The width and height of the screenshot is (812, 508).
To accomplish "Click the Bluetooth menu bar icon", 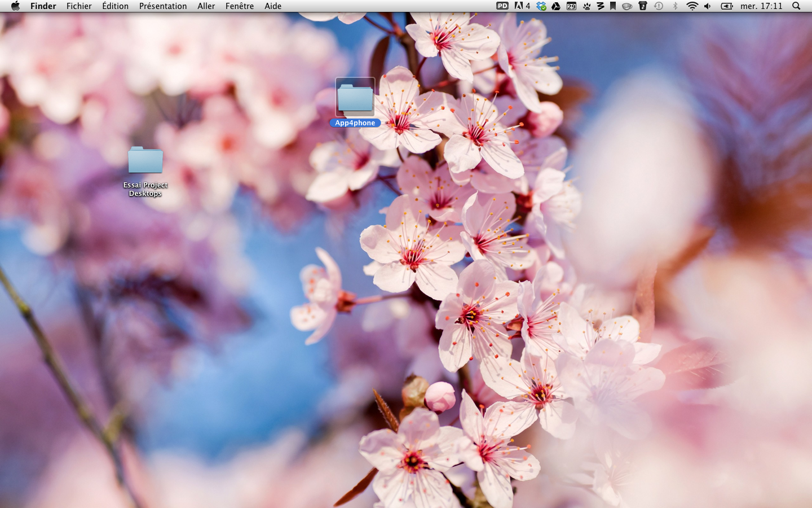I will pos(675,6).
